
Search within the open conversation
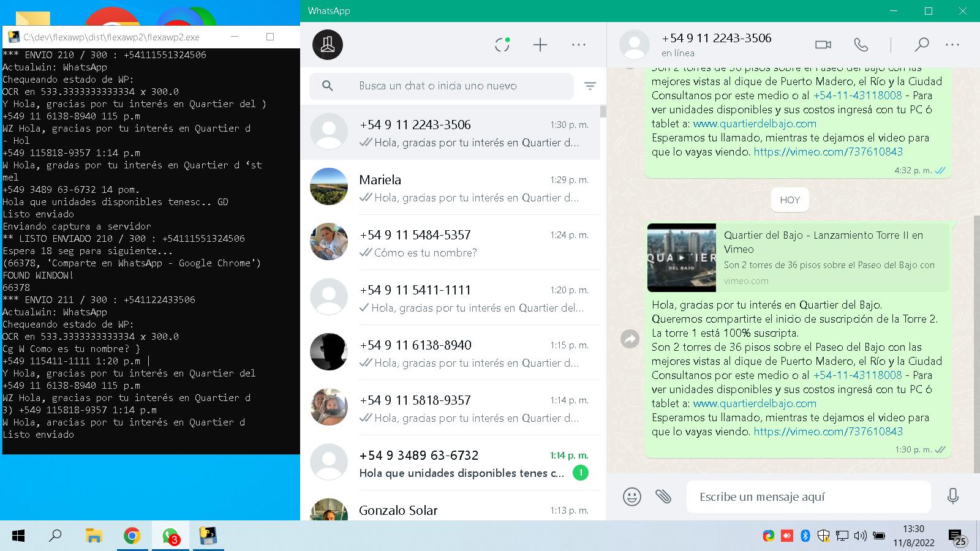(x=921, y=45)
